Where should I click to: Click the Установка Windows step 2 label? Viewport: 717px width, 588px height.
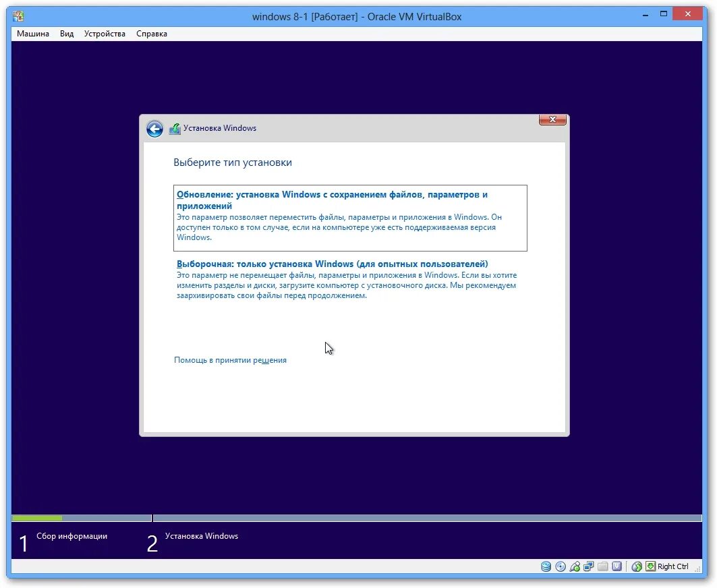pyautogui.click(x=202, y=536)
